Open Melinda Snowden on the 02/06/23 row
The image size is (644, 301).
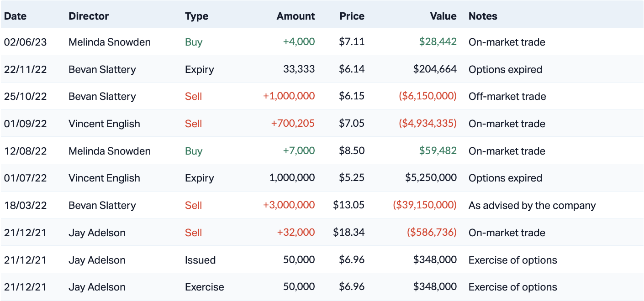click(x=110, y=42)
